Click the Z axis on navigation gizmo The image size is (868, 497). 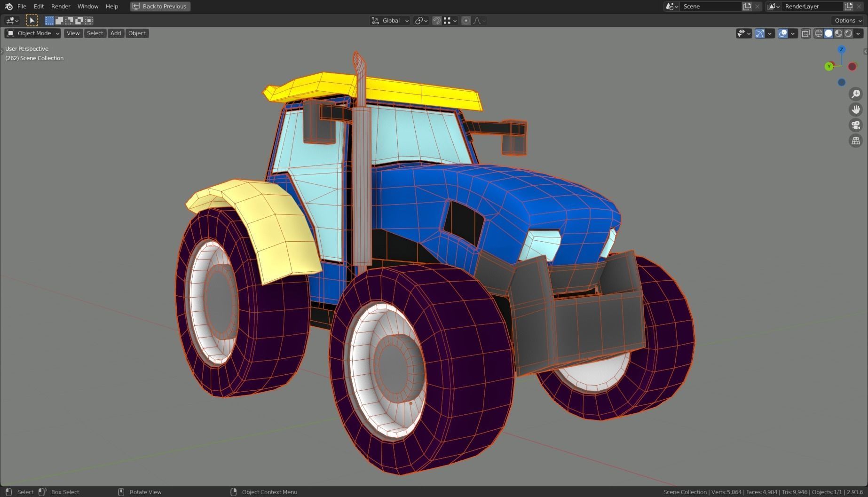click(x=842, y=49)
